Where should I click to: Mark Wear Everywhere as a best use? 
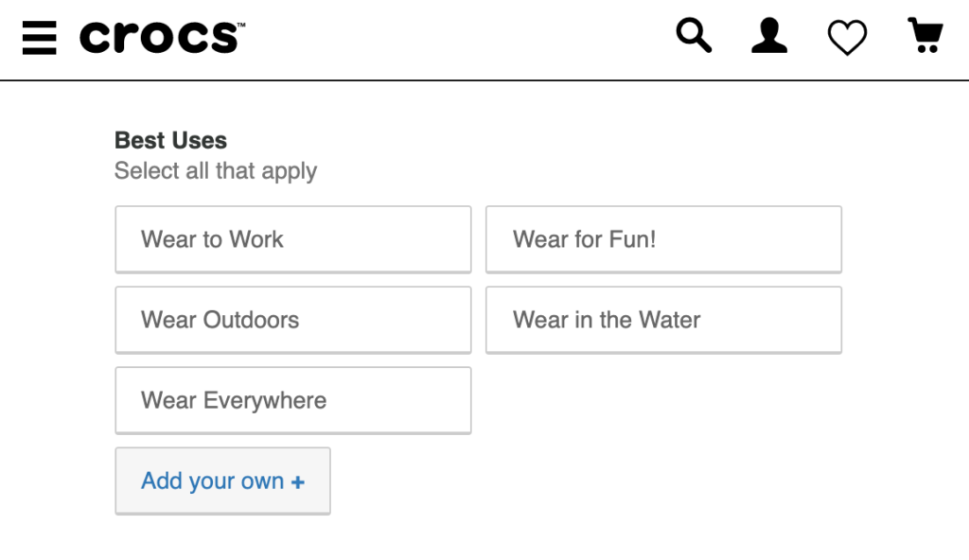click(293, 400)
